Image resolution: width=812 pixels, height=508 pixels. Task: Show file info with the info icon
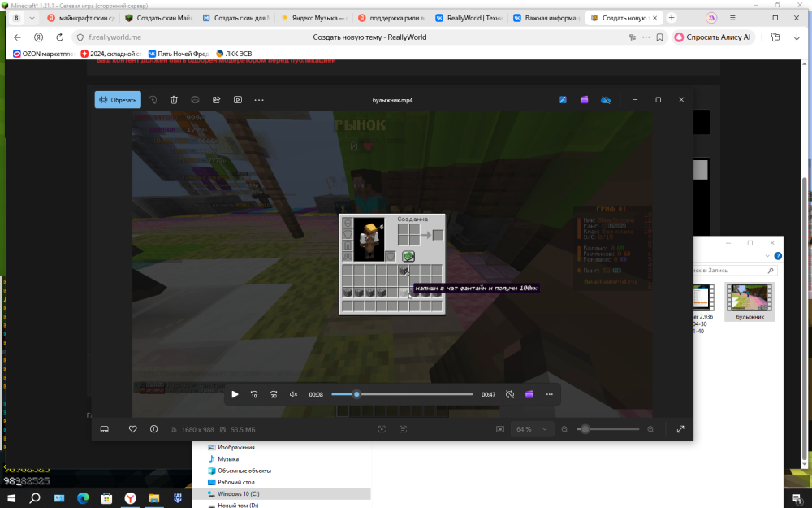tap(153, 429)
